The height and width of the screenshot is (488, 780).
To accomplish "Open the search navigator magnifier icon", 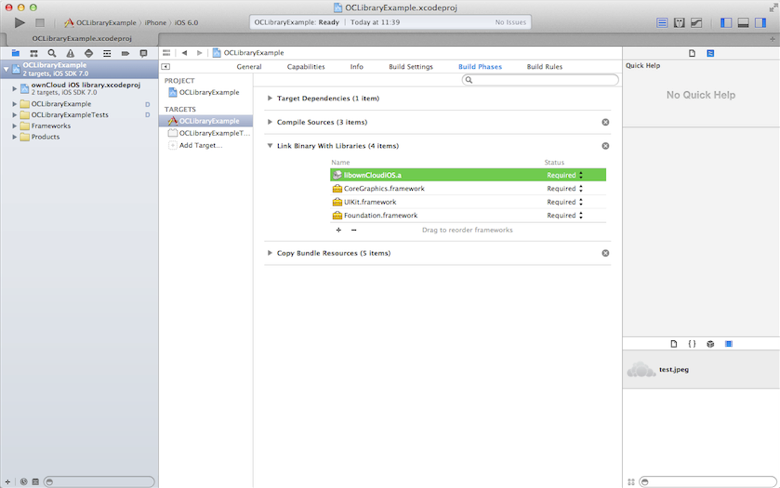I will pos(52,53).
